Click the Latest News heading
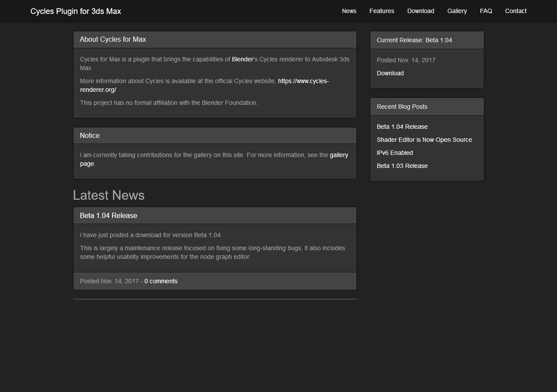Screen dimensions: 557x392 tap(109, 195)
